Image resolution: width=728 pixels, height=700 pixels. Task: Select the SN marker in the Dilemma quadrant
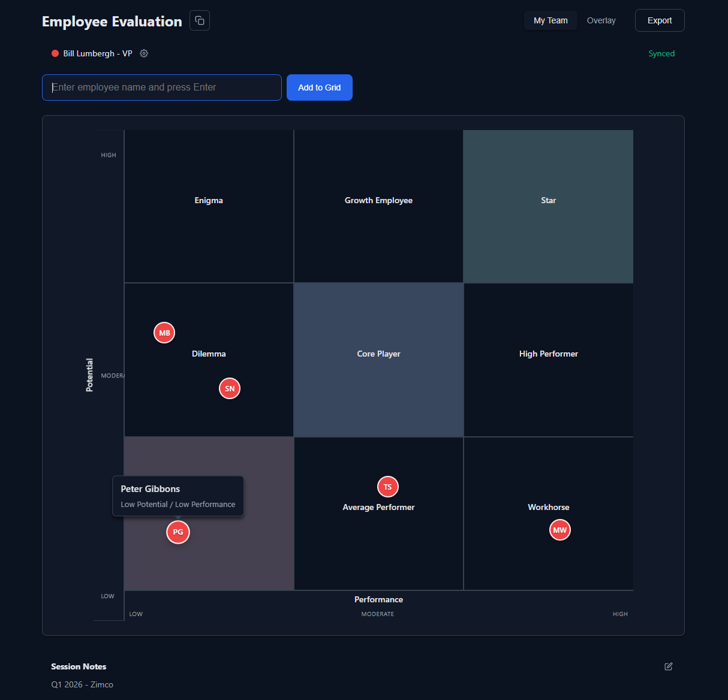coord(229,388)
